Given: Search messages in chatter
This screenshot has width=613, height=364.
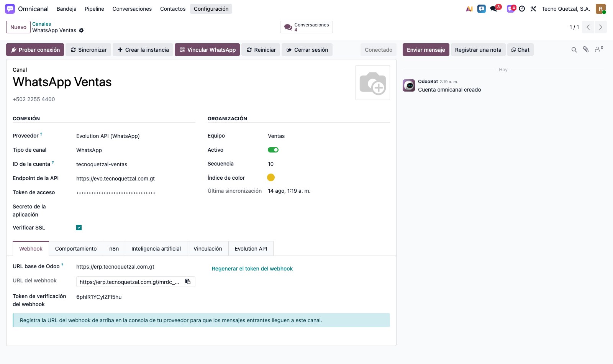Looking at the screenshot, I should click(x=574, y=50).
